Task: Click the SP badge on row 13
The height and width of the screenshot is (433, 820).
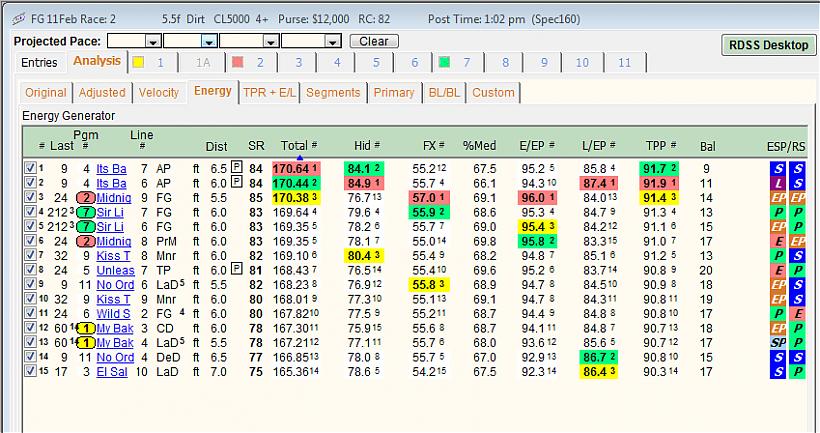Action: coord(778,343)
